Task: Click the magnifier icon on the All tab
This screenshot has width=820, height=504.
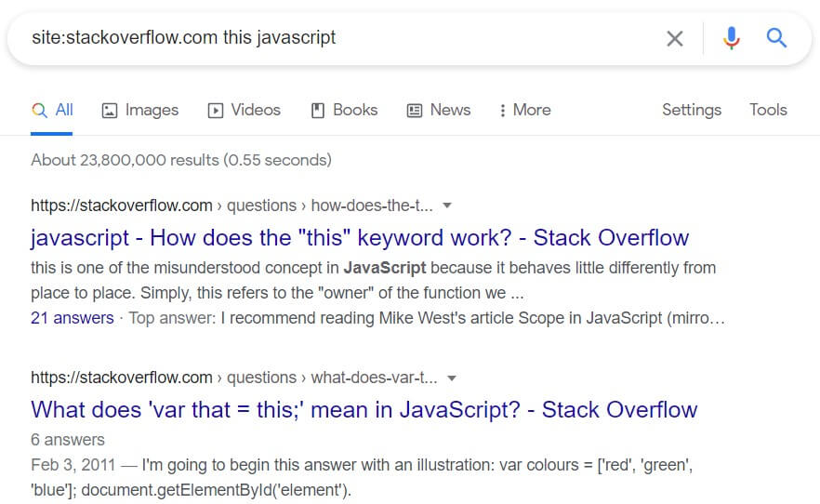Action: pos(39,111)
